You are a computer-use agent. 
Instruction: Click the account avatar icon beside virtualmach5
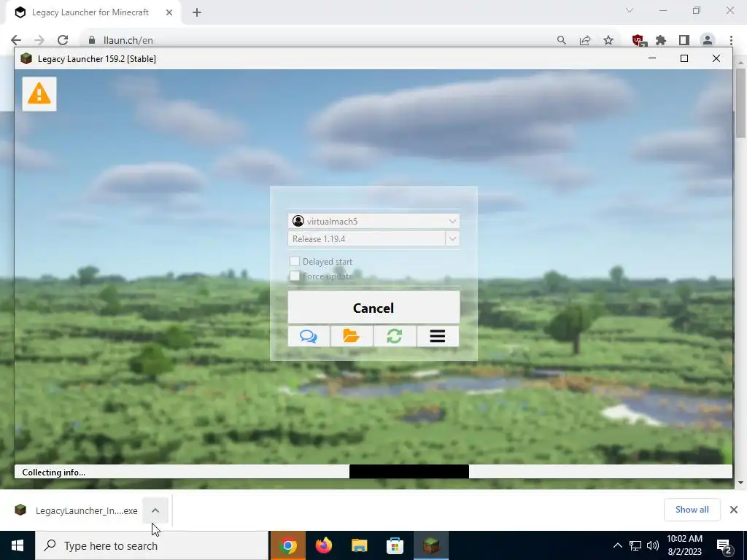pos(298,221)
